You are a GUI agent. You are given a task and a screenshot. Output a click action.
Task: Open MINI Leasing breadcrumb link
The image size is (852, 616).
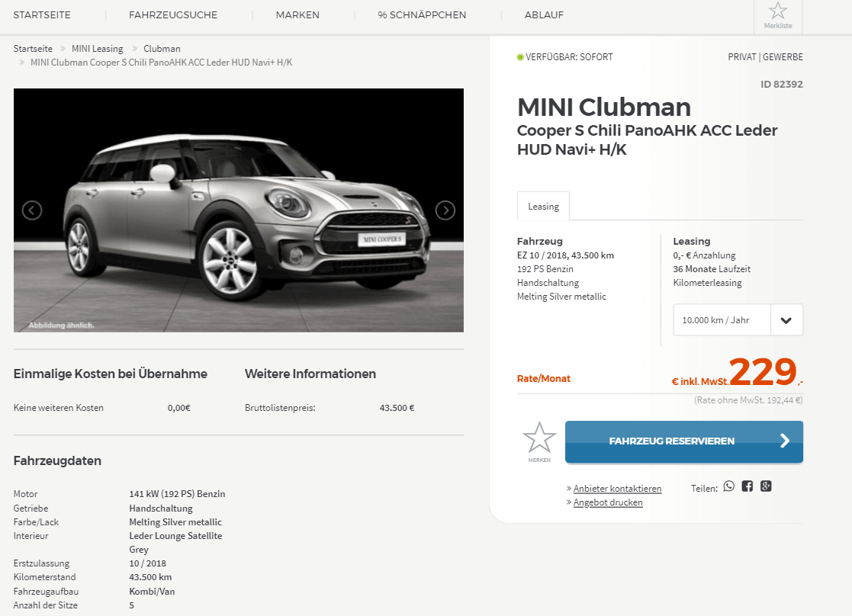[x=98, y=49]
